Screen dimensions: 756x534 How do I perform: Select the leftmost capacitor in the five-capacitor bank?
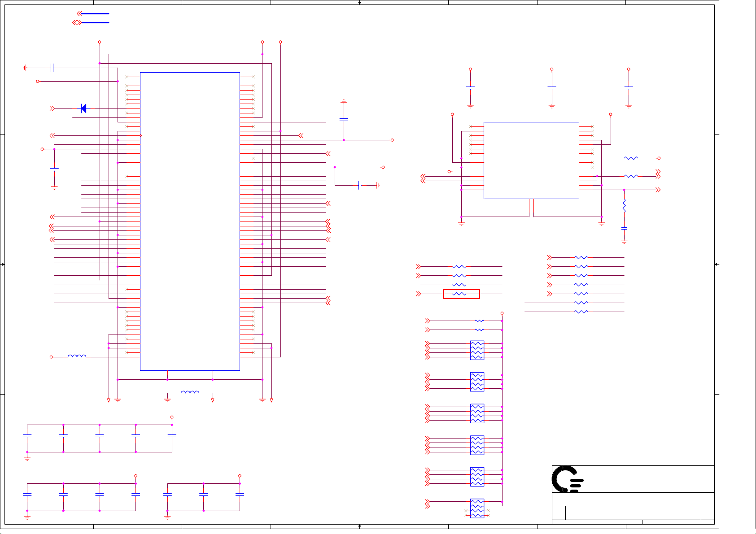[x=27, y=435]
